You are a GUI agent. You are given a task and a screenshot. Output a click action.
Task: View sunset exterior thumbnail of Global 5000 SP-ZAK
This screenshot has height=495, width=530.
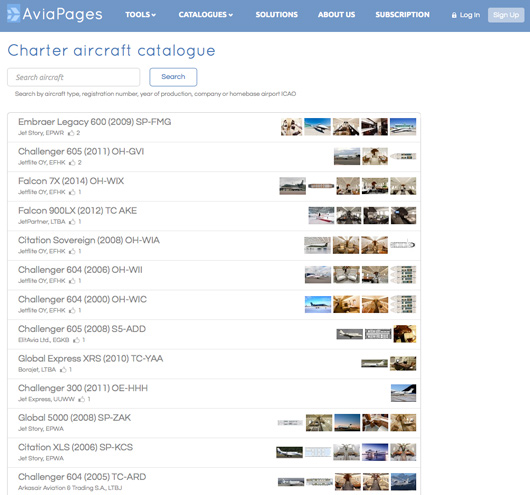[x=347, y=423]
